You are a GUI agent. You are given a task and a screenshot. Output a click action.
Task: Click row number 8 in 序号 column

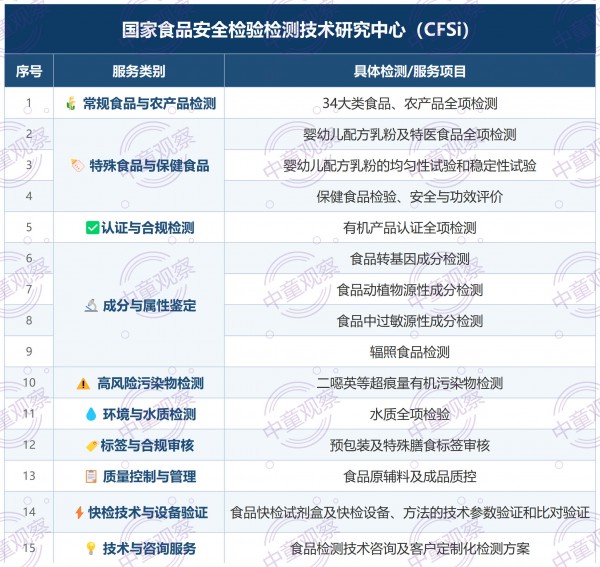point(29,321)
